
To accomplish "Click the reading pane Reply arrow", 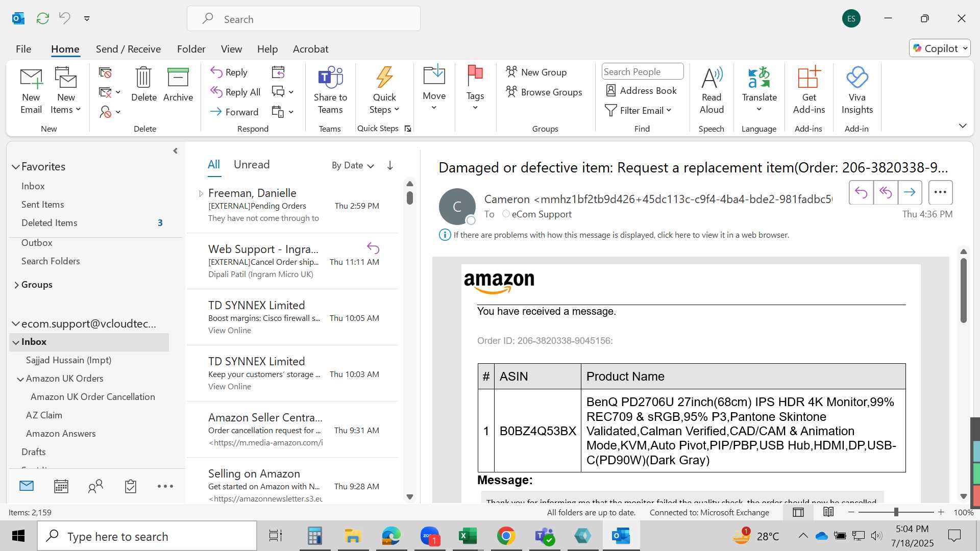I will [861, 192].
